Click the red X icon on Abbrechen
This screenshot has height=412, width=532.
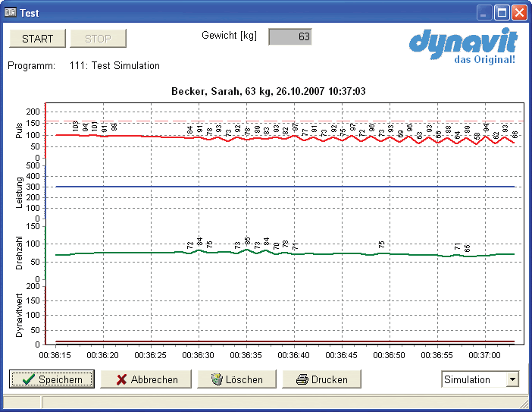121,379
